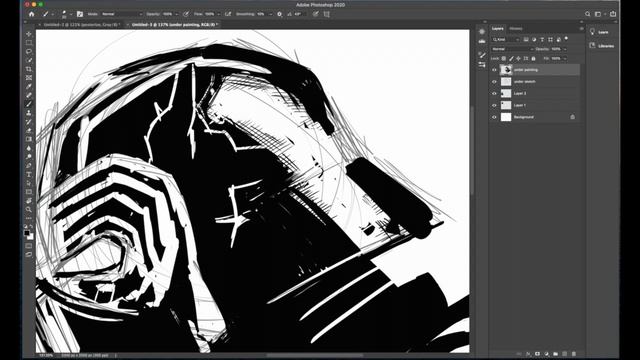640x360 pixels.
Task: Add layer mask icon
Action: (x=537, y=354)
